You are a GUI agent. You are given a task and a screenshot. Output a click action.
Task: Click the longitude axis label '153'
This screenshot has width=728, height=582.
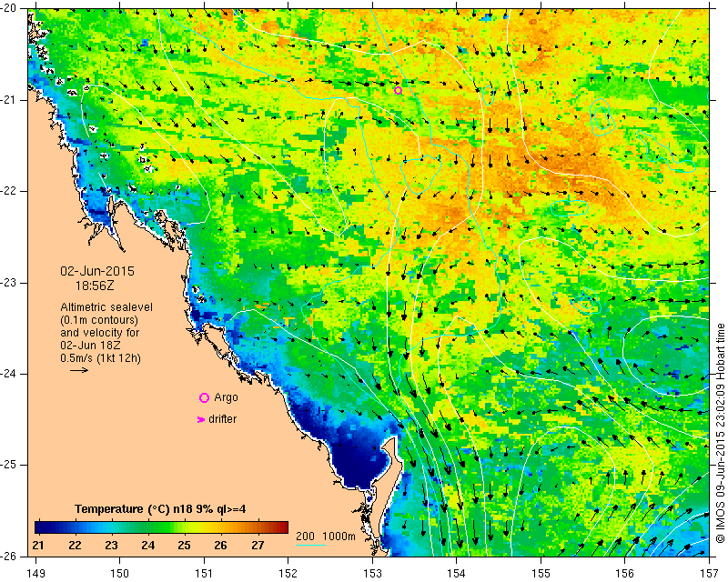click(372, 574)
